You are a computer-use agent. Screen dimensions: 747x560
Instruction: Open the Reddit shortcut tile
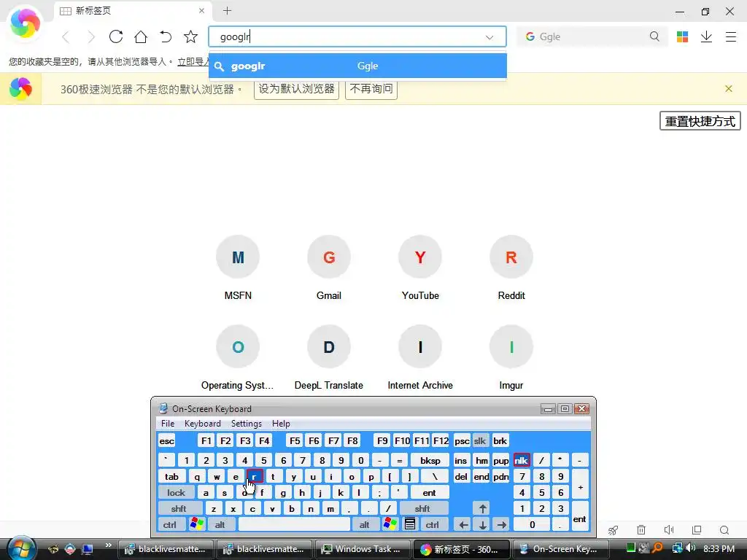(511, 268)
